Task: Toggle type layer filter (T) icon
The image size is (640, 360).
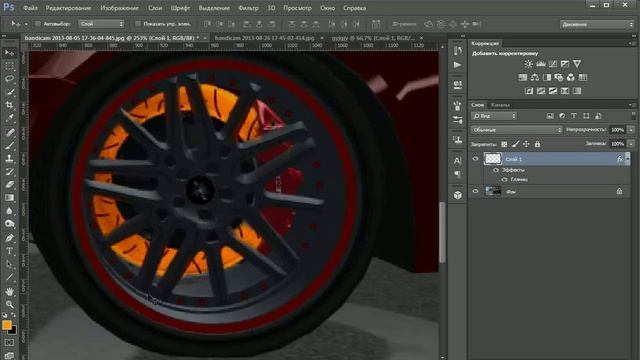Action: pyautogui.click(x=574, y=116)
